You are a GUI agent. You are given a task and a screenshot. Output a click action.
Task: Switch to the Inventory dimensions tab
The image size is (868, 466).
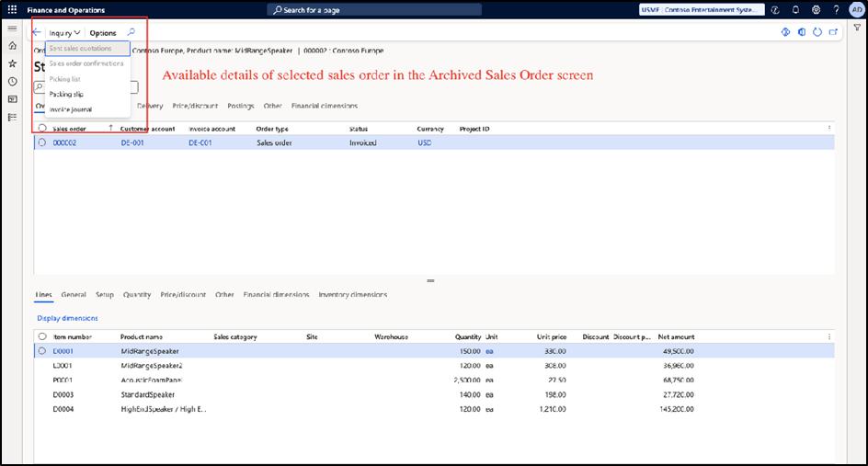(x=352, y=295)
